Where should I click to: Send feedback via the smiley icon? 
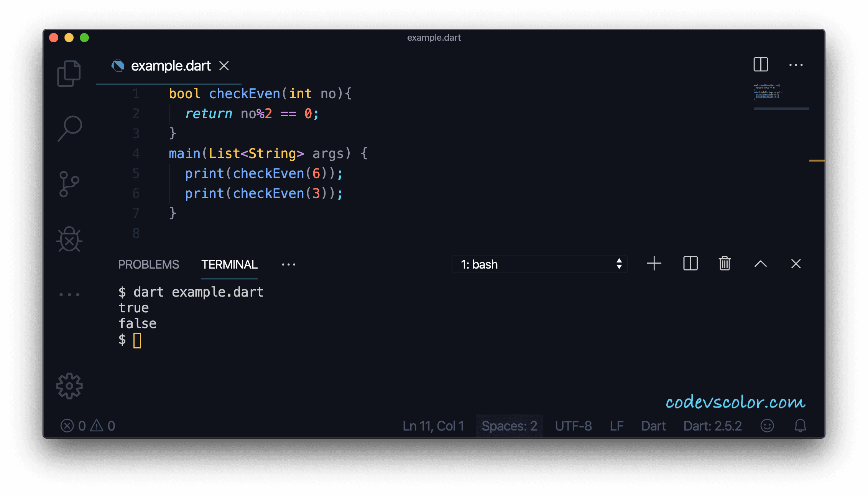[767, 425]
